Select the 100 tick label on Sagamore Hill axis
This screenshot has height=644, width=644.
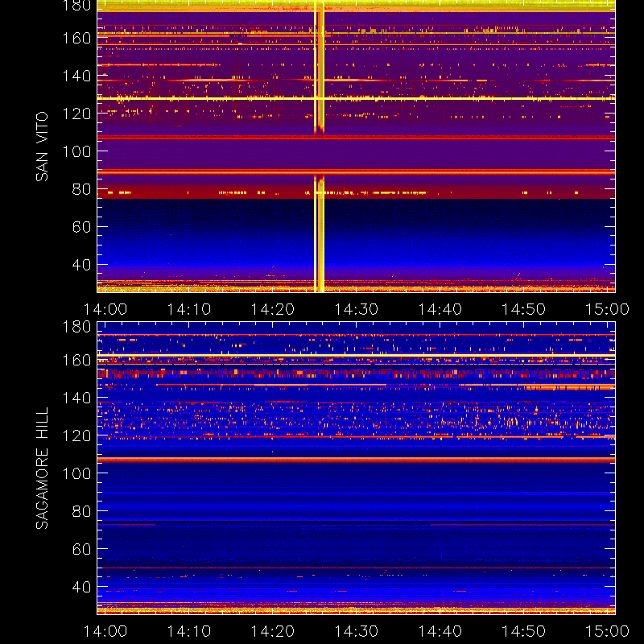click(76, 473)
